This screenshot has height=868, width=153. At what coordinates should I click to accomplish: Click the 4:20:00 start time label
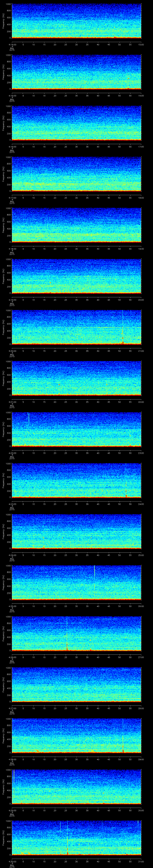[12, 351]
